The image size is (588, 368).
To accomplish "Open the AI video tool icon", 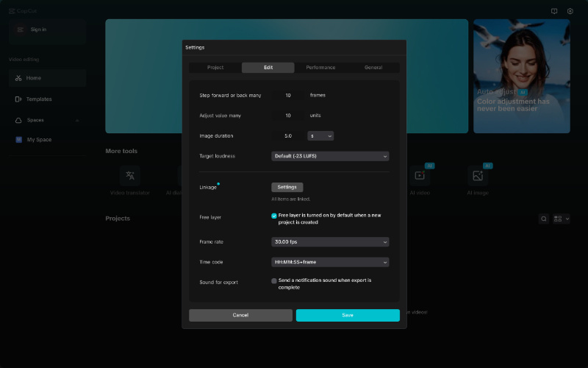I will pyautogui.click(x=420, y=176).
